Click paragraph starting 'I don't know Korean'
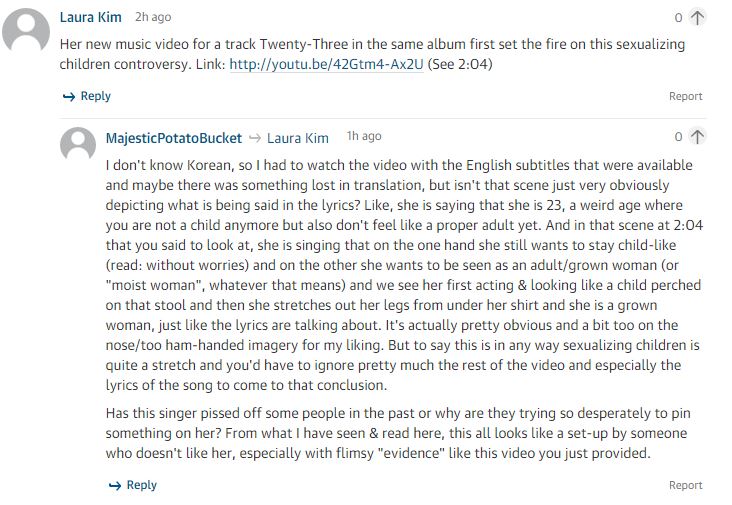The width and height of the screenshot is (732, 505). pyautogui.click(x=399, y=274)
